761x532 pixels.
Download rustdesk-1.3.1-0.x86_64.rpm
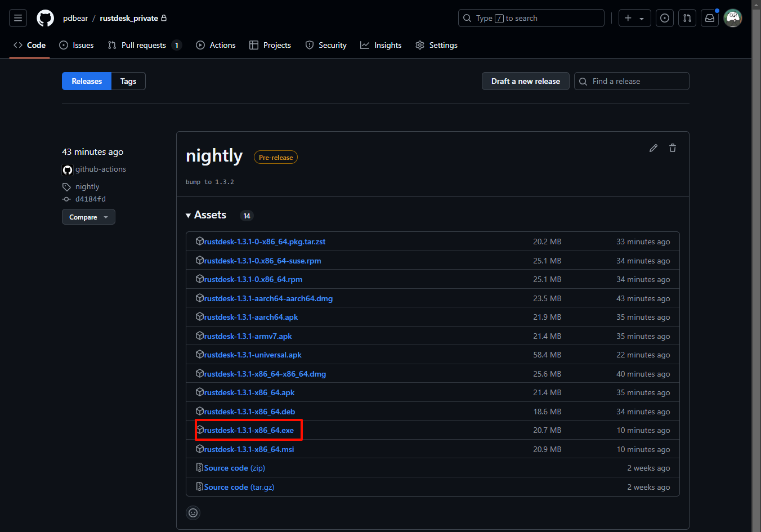coord(253,279)
